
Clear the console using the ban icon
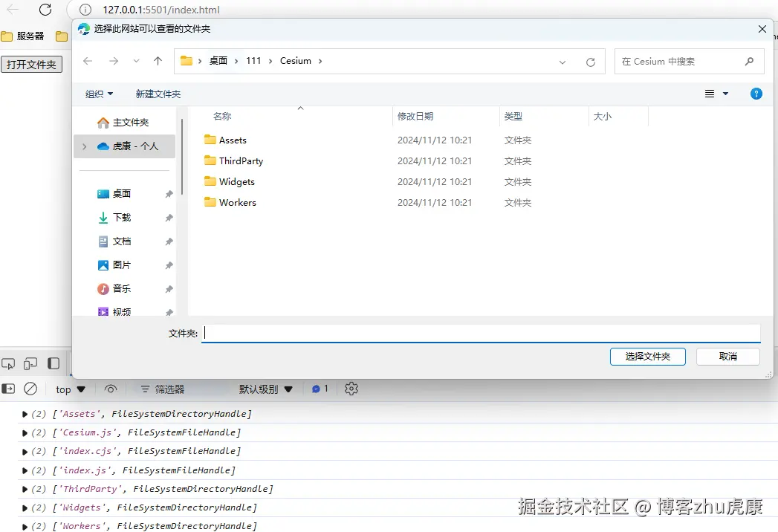click(x=30, y=389)
